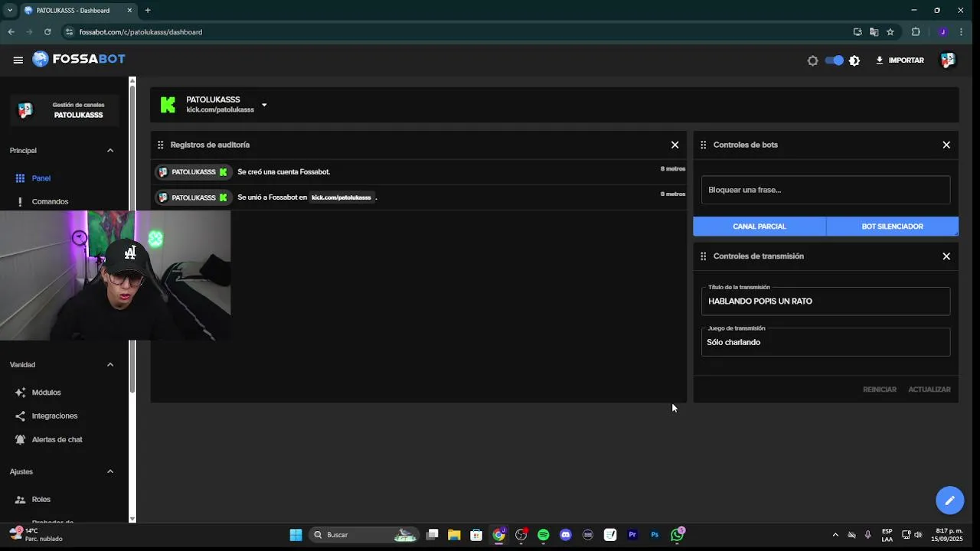Toggle the dark mode switch

(834, 60)
